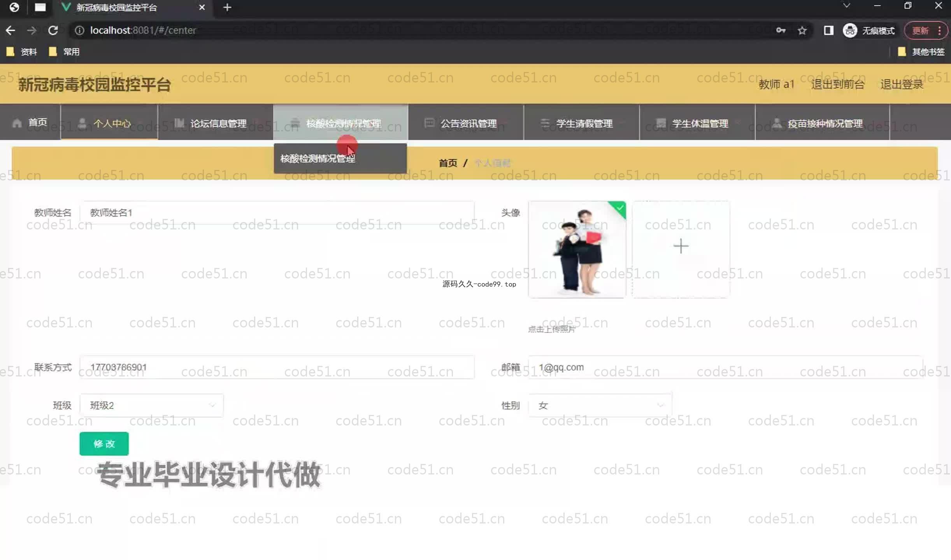This screenshot has height=560, width=951.
Task: Click the uploaded teacher avatar thumbnail
Action: point(577,250)
